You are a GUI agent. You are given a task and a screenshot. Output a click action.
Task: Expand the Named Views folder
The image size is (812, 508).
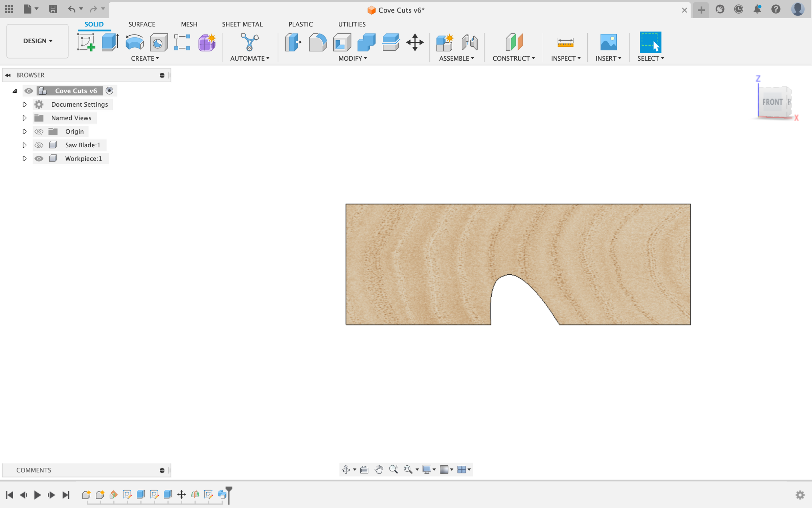point(24,118)
